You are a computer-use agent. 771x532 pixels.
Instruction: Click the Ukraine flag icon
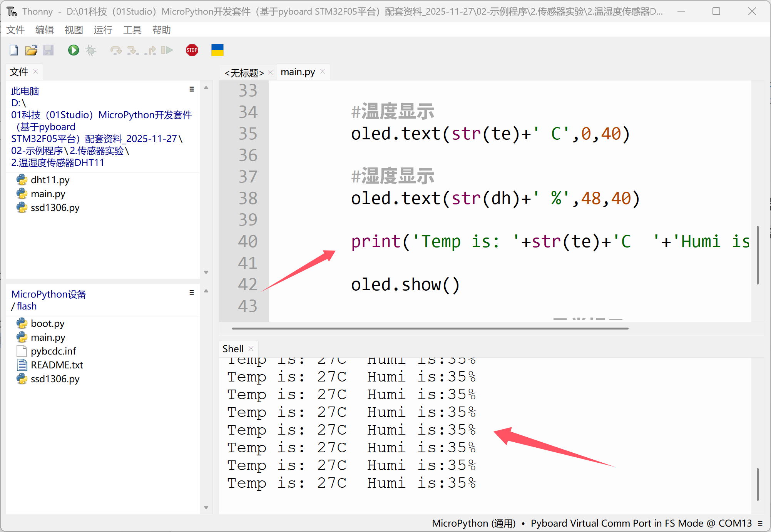(x=217, y=50)
